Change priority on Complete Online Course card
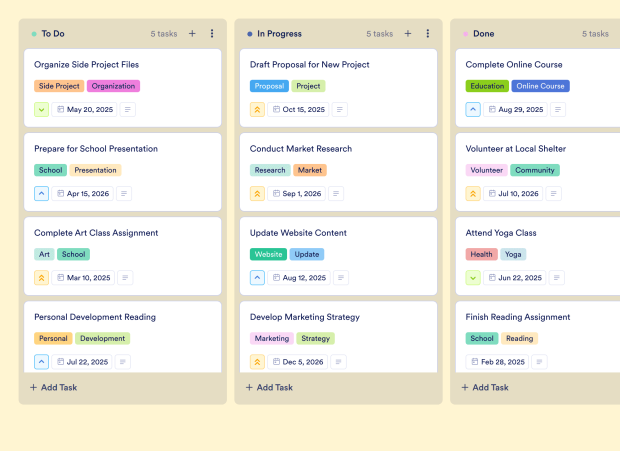 [474, 110]
